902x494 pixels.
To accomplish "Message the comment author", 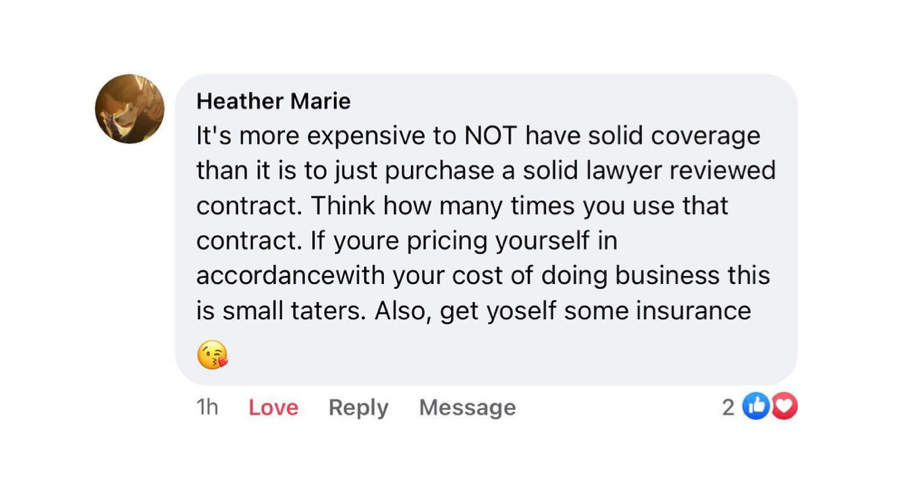I will (467, 408).
